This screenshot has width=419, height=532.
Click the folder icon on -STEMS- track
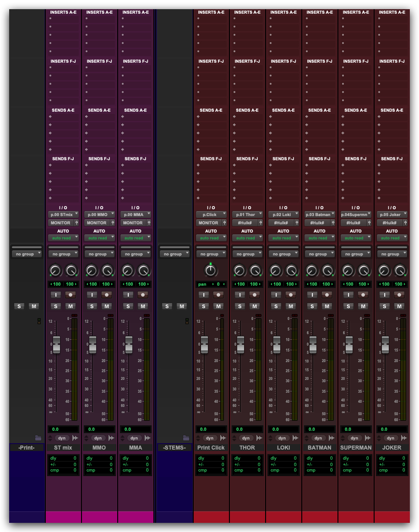[x=186, y=438]
